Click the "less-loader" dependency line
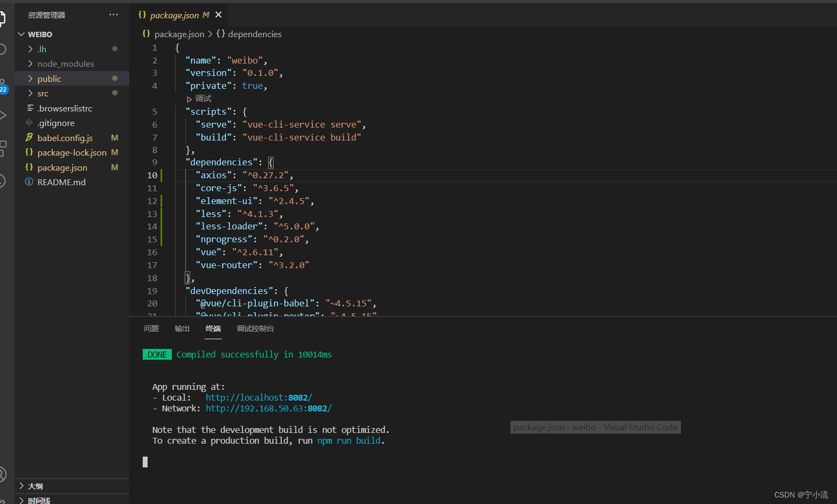The image size is (837, 504). point(257,226)
